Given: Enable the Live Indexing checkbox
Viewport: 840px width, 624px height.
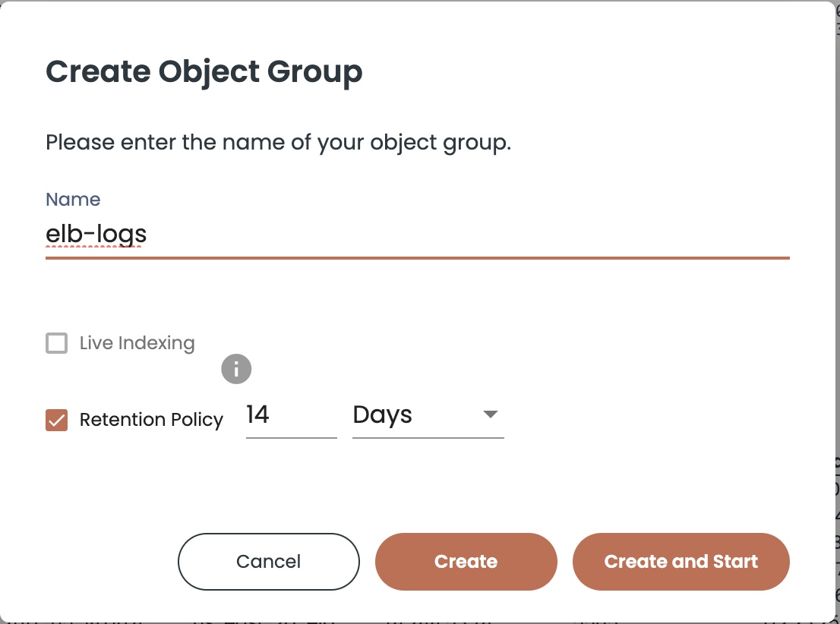Looking at the screenshot, I should [57, 343].
